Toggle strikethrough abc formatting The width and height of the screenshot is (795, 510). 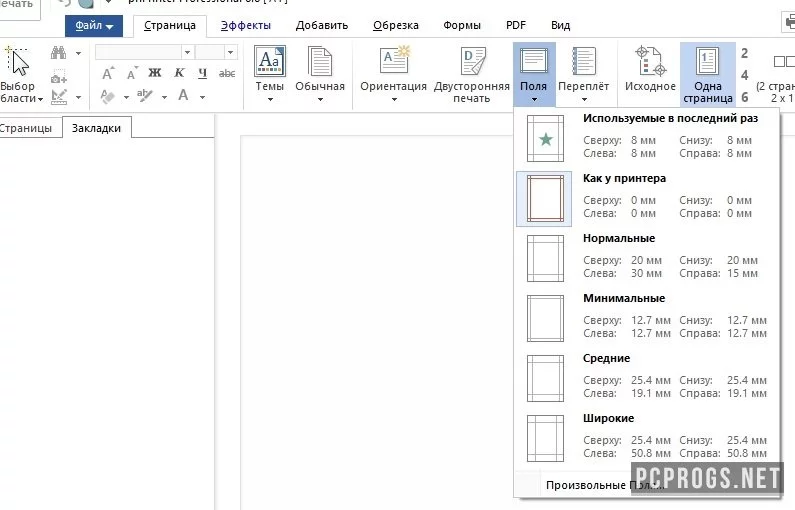[x=227, y=74]
